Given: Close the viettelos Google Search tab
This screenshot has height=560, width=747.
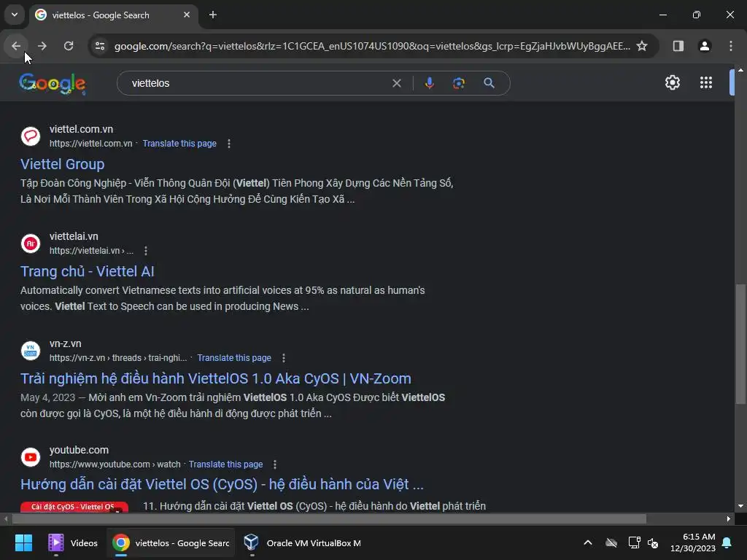Looking at the screenshot, I should click(187, 15).
